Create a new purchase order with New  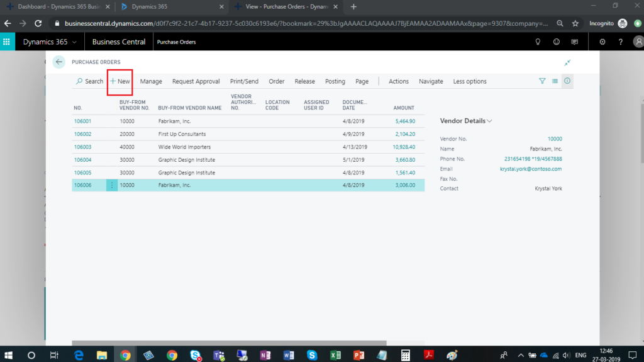[x=119, y=81]
